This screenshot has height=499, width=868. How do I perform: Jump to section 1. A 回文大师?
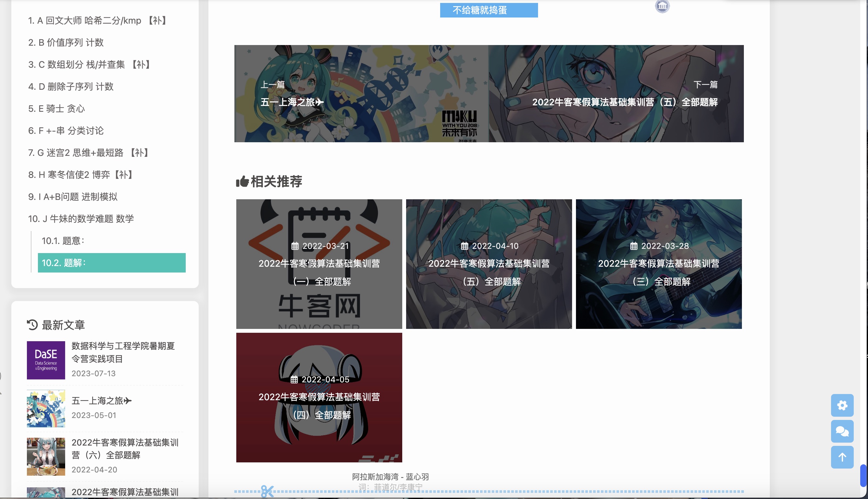(x=97, y=20)
